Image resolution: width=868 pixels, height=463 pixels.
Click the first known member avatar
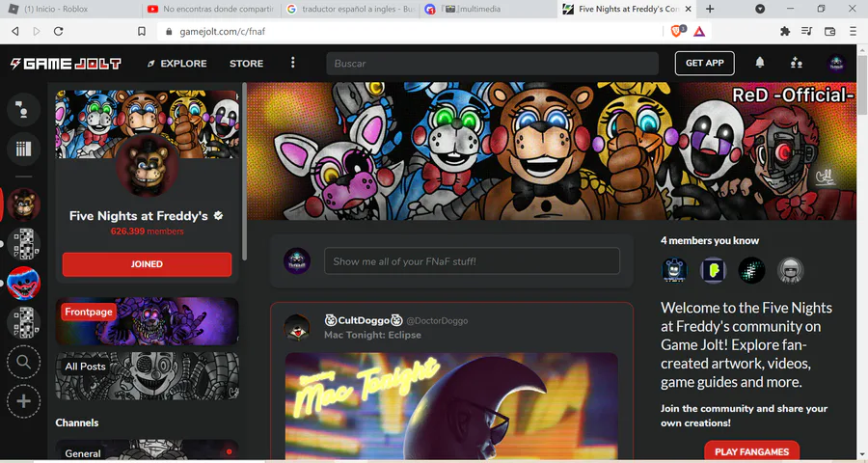pyautogui.click(x=674, y=270)
